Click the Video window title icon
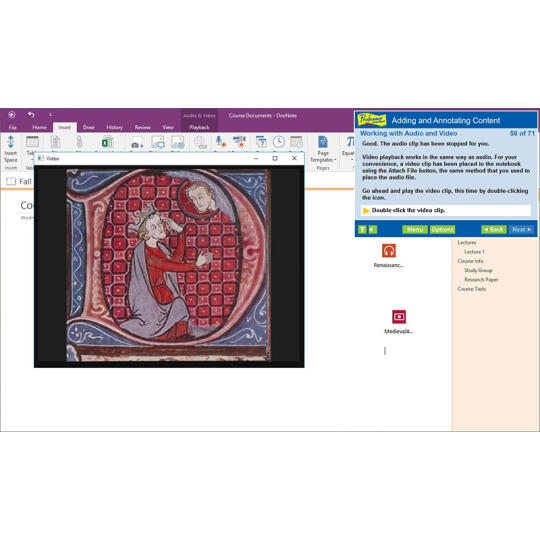The height and width of the screenshot is (540, 540). [41, 158]
